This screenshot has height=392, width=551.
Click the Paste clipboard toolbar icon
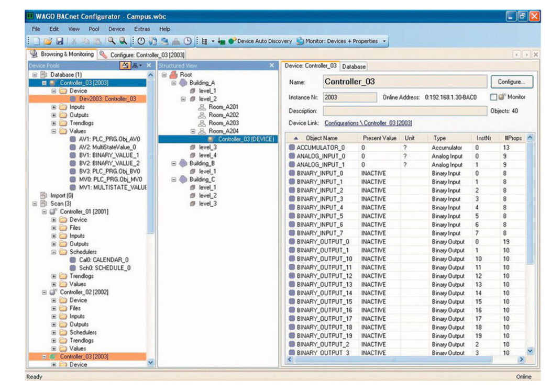[97, 41]
